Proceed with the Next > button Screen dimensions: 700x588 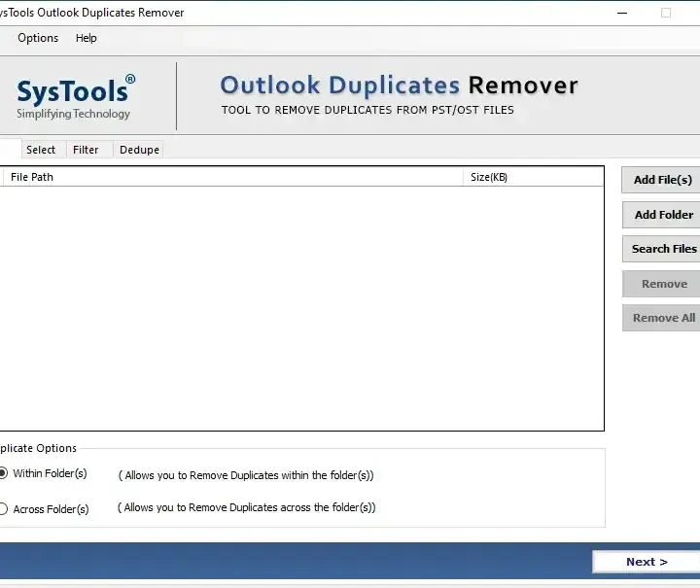tap(646, 562)
